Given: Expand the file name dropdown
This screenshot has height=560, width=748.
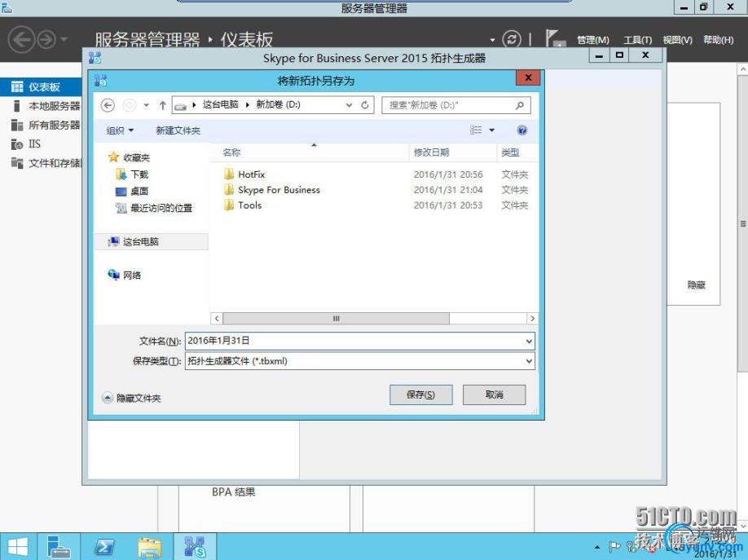Looking at the screenshot, I should 529,342.
